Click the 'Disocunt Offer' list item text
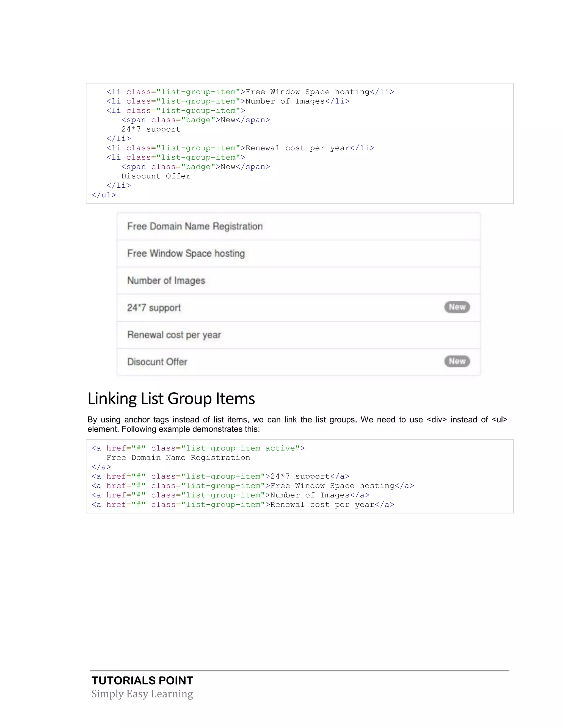The height and width of the screenshot is (728, 563). click(x=157, y=362)
